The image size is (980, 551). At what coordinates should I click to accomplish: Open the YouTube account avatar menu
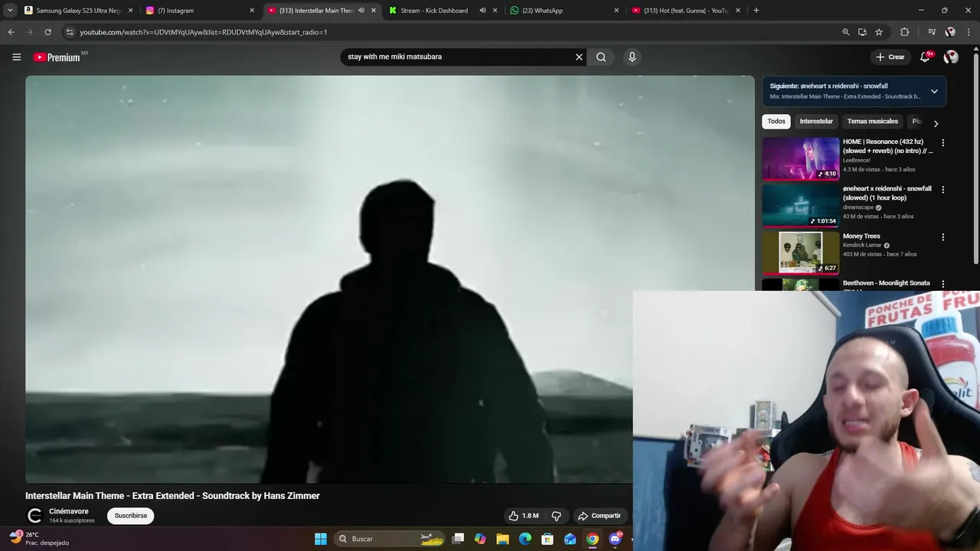951,57
